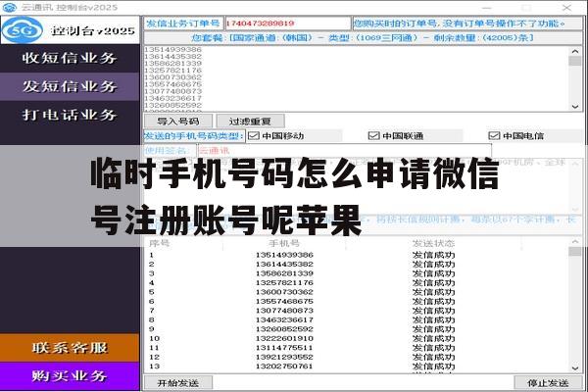Select row 13 number 13202750761 in table
The image size is (588, 392).
click(284, 367)
